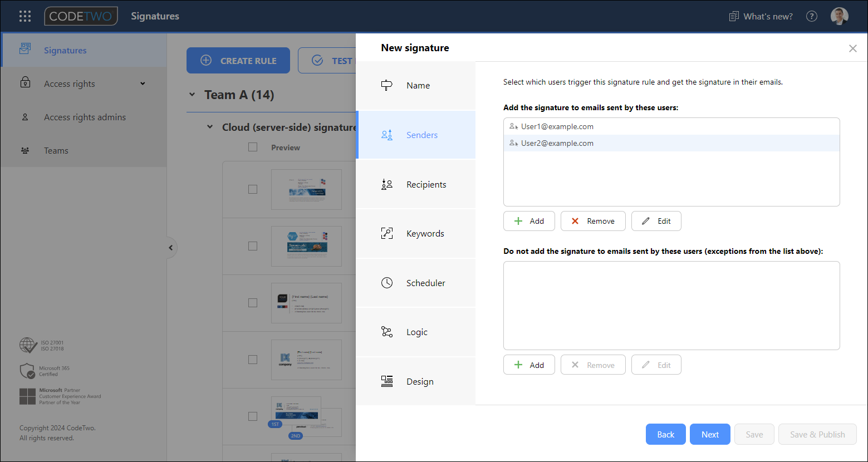Click the Back button
Image resolution: width=868 pixels, height=462 pixels.
pos(665,434)
